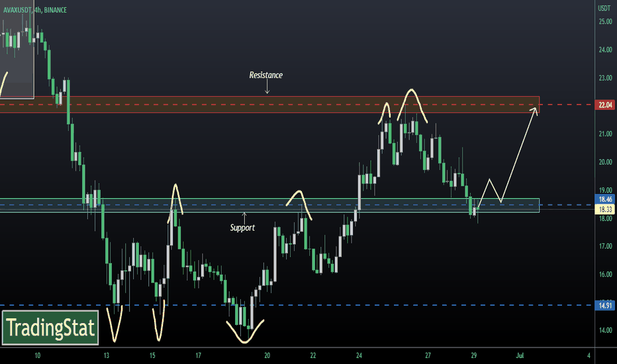Click date label 10 on time axis
Image resolution: width=617 pixels, height=364 pixels.
tap(37, 355)
